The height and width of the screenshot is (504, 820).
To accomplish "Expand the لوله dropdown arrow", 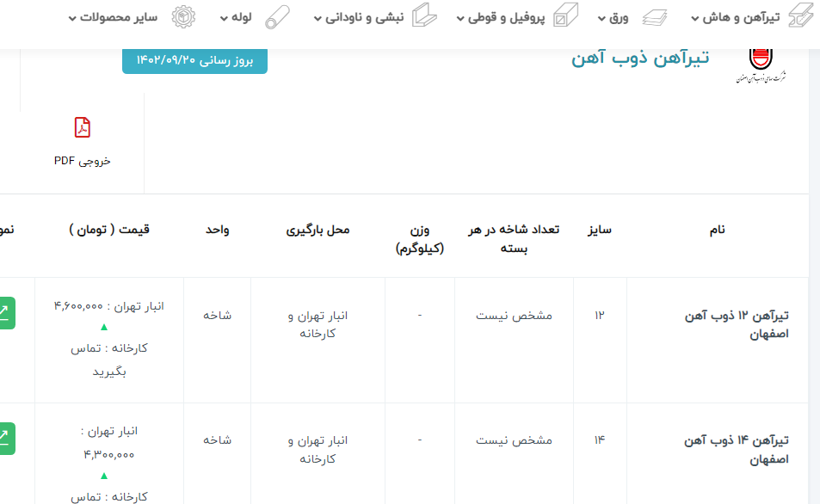I will [224, 18].
